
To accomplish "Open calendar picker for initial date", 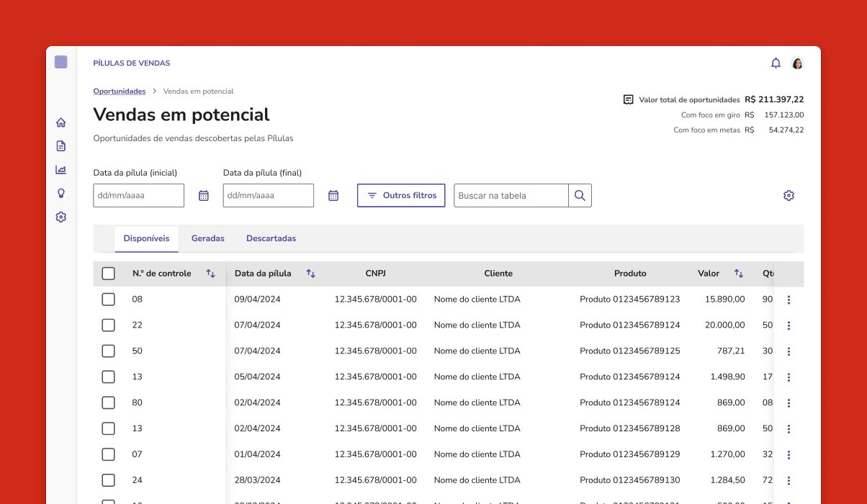I will [x=204, y=196].
